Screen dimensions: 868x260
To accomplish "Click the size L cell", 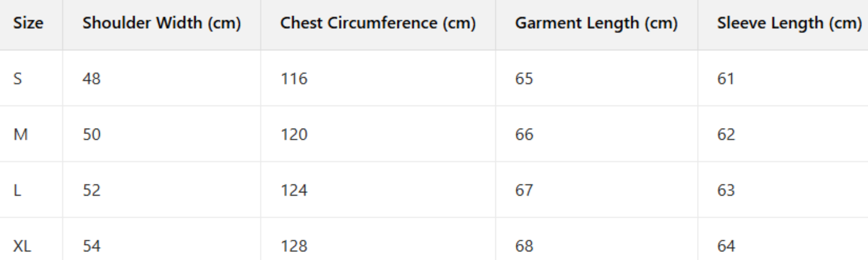I will [x=17, y=190].
